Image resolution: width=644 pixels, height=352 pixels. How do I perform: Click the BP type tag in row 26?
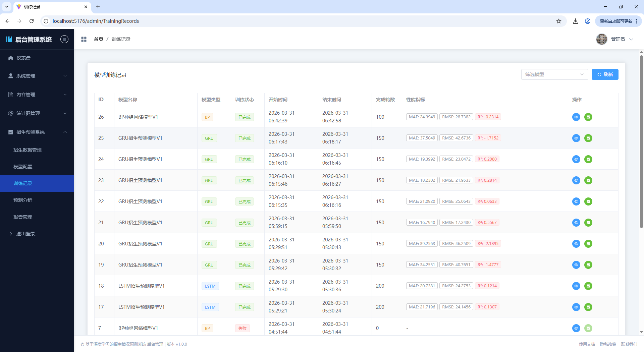click(x=207, y=117)
